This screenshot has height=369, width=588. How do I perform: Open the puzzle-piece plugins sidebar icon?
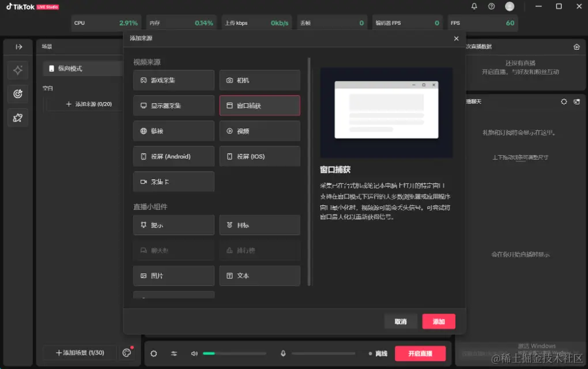point(18,118)
